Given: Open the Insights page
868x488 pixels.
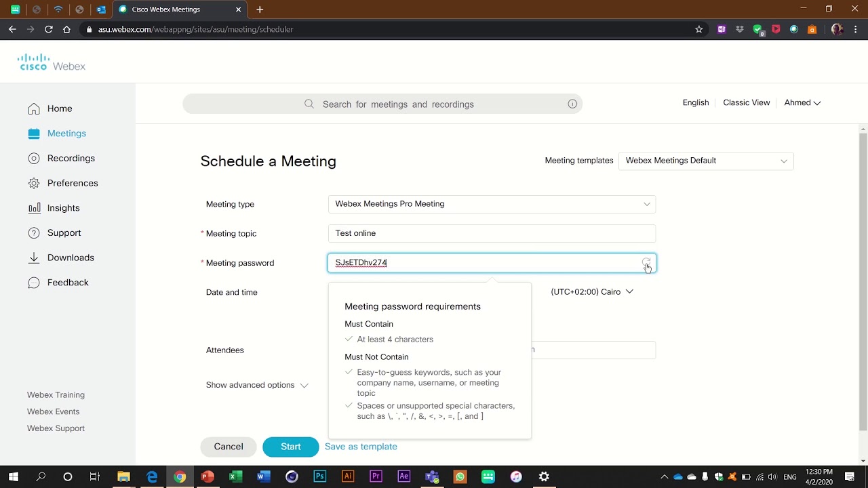Looking at the screenshot, I should (x=54, y=208).
